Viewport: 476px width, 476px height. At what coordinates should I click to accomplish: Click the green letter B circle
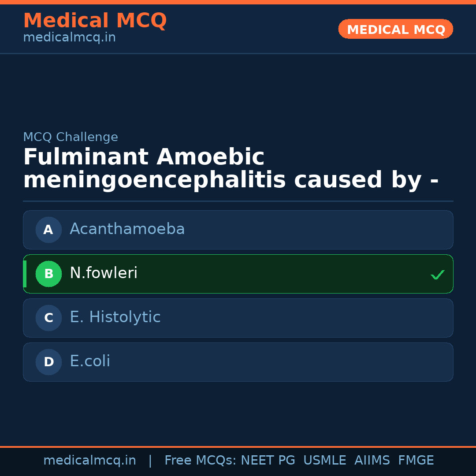pos(48,274)
